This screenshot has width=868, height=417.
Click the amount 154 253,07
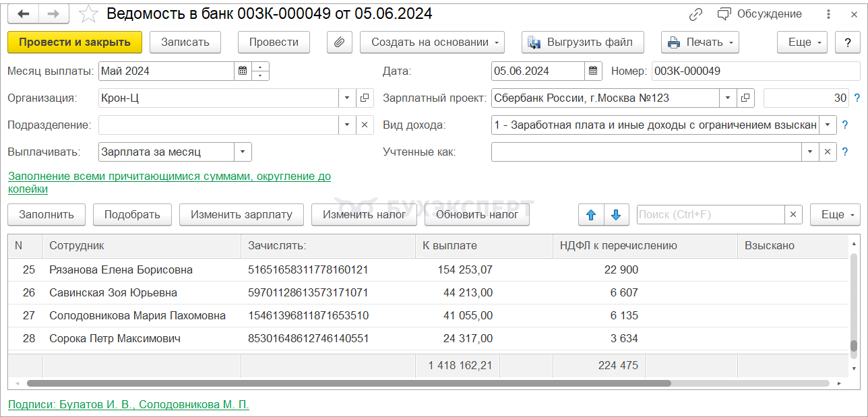coord(465,269)
